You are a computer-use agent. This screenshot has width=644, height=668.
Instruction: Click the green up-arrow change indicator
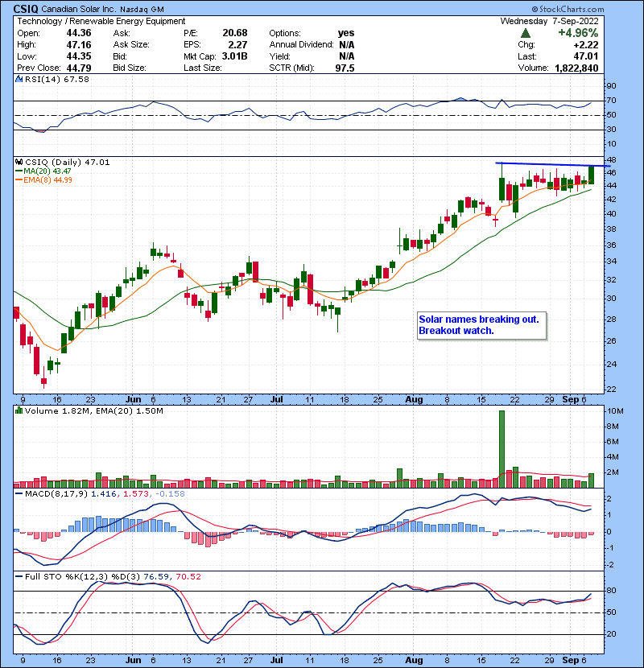tap(526, 33)
